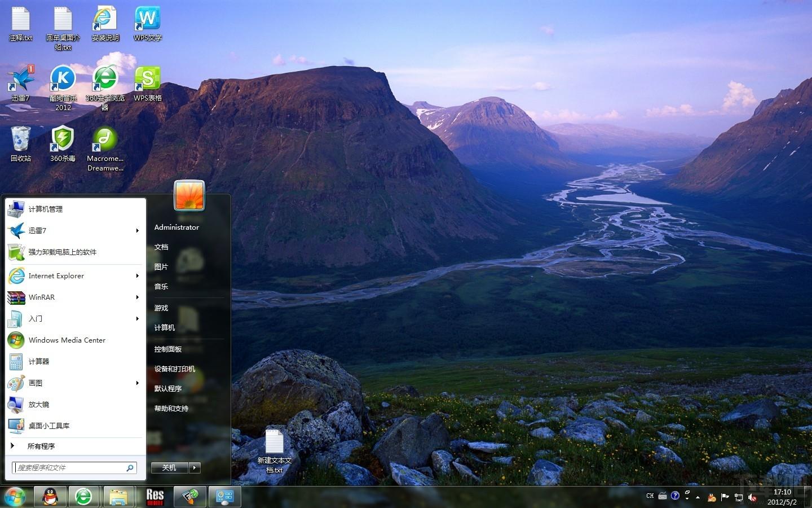Open WPS表格 desktop shortcut
This screenshot has width=812, height=508.
click(x=147, y=84)
